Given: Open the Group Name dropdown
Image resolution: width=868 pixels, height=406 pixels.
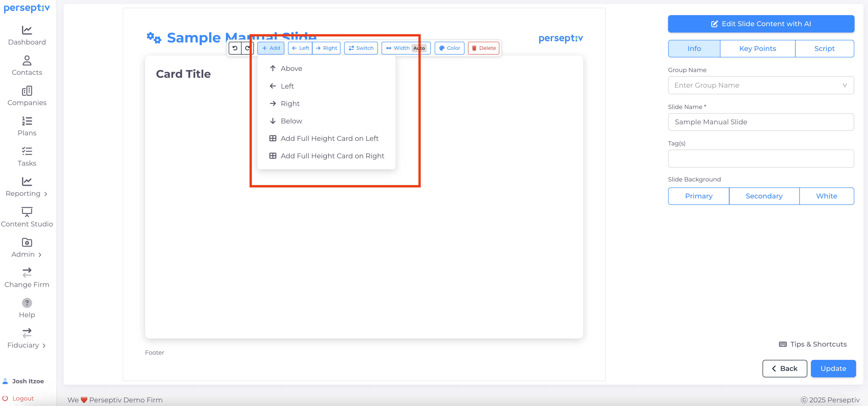Looking at the screenshot, I should [x=761, y=85].
